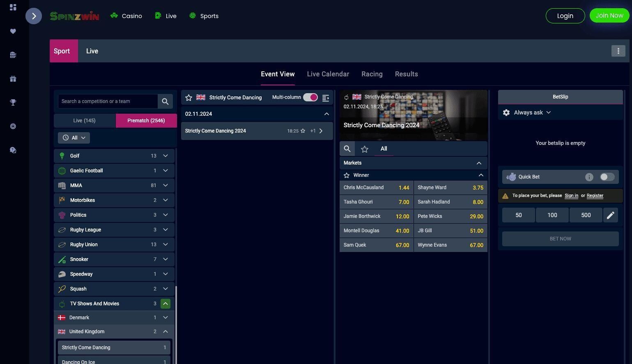Pick Tasha Ghouri at 7.00 odds
632x364 pixels.
point(376,202)
